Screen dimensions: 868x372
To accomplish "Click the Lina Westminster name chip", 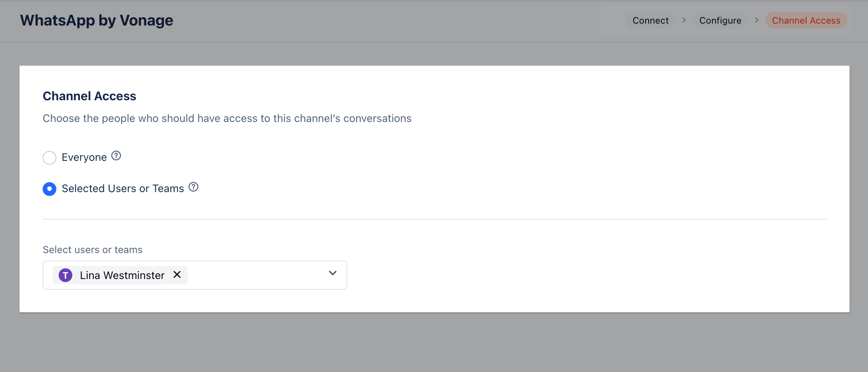I will tap(120, 275).
